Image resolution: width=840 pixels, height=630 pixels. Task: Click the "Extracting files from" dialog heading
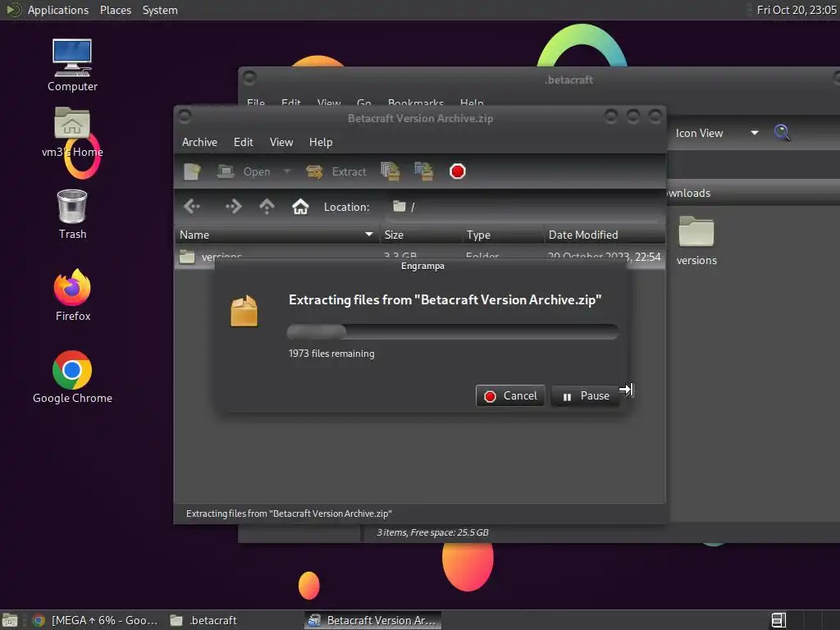(445, 299)
